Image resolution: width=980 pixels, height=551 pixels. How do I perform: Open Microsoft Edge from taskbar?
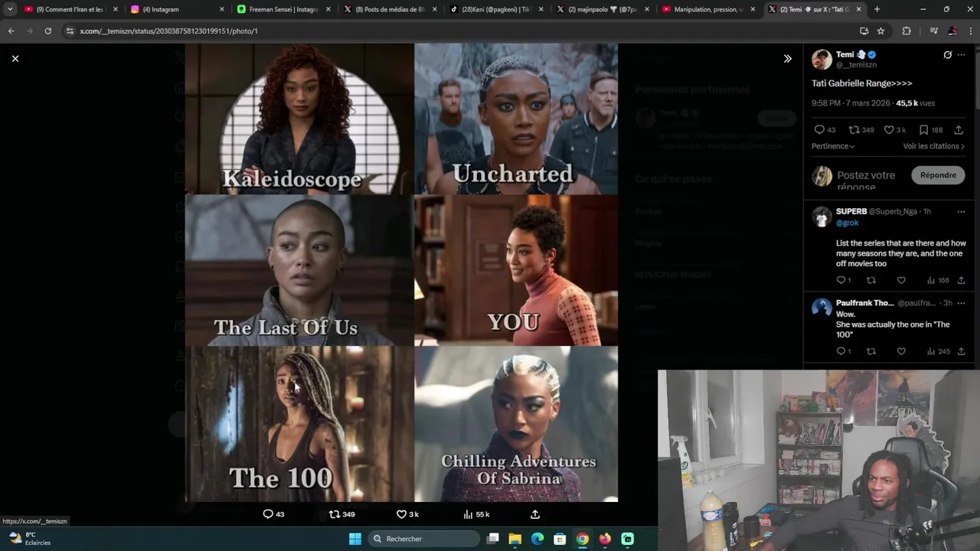(x=537, y=539)
